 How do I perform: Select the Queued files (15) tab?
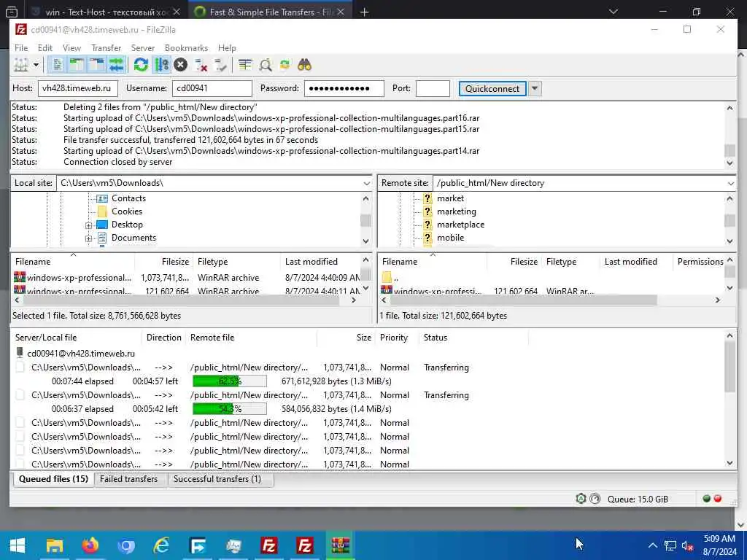(53, 479)
